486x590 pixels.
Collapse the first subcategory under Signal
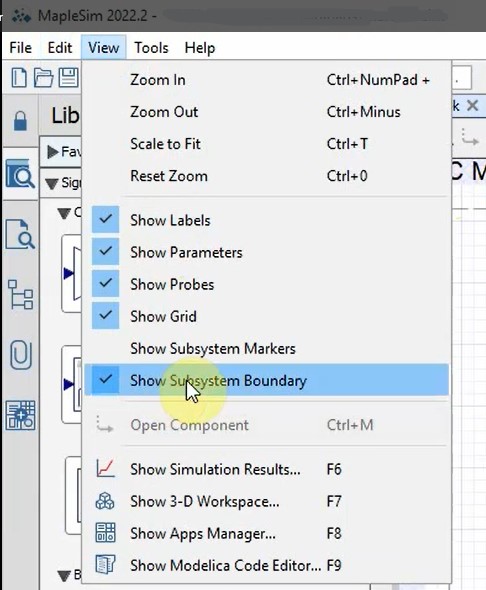pyautogui.click(x=64, y=213)
